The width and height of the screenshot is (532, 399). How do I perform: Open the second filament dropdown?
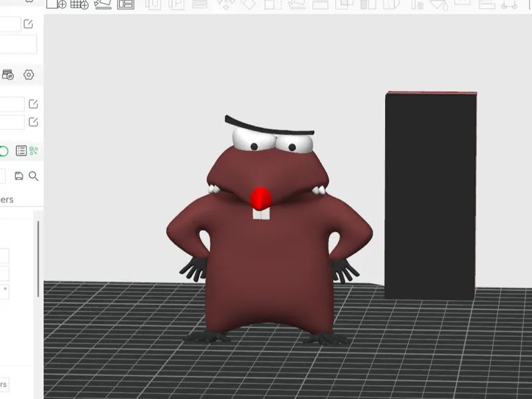tap(12, 122)
